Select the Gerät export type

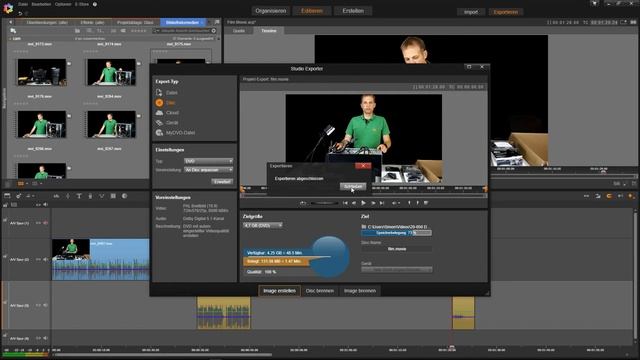167,122
